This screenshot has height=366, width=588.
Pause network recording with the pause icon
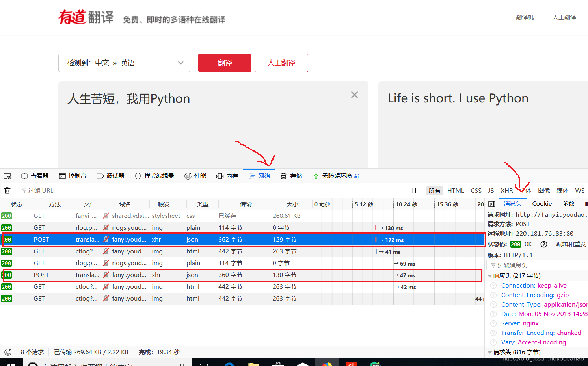[x=414, y=191]
